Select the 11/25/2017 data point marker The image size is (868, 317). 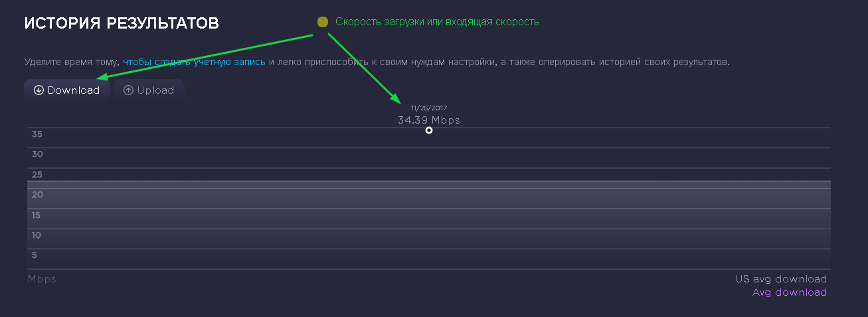pos(429,130)
